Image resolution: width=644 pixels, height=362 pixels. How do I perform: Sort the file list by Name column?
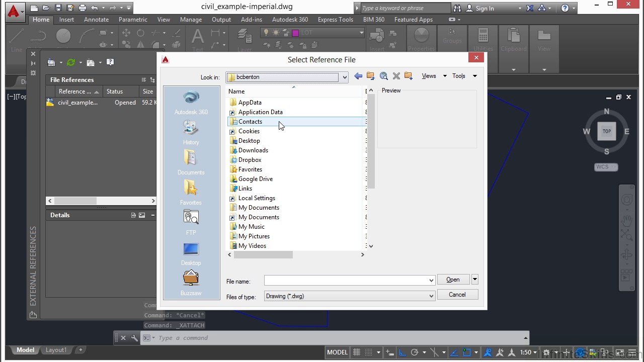pyautogui.click(x=296, y=92)
